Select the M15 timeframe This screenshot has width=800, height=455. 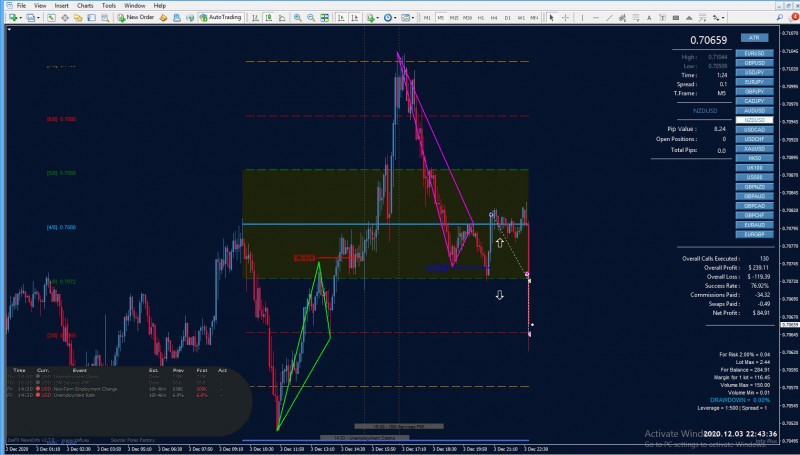click(x=454, y=18)
